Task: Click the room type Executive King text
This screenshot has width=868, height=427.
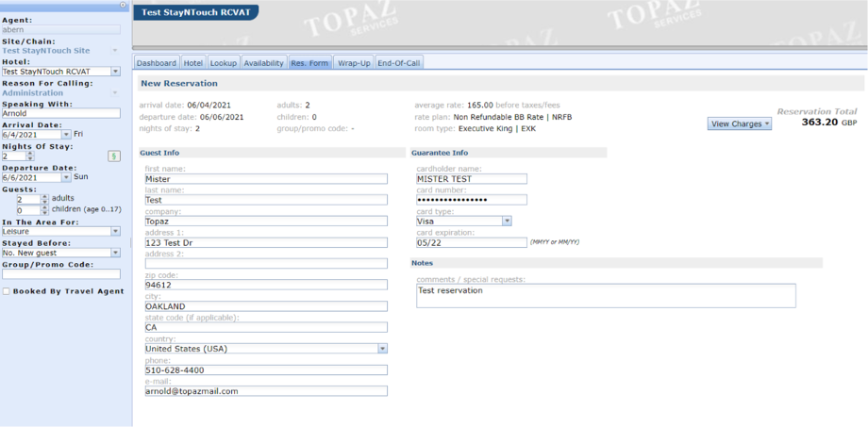Action: [497, 129]
